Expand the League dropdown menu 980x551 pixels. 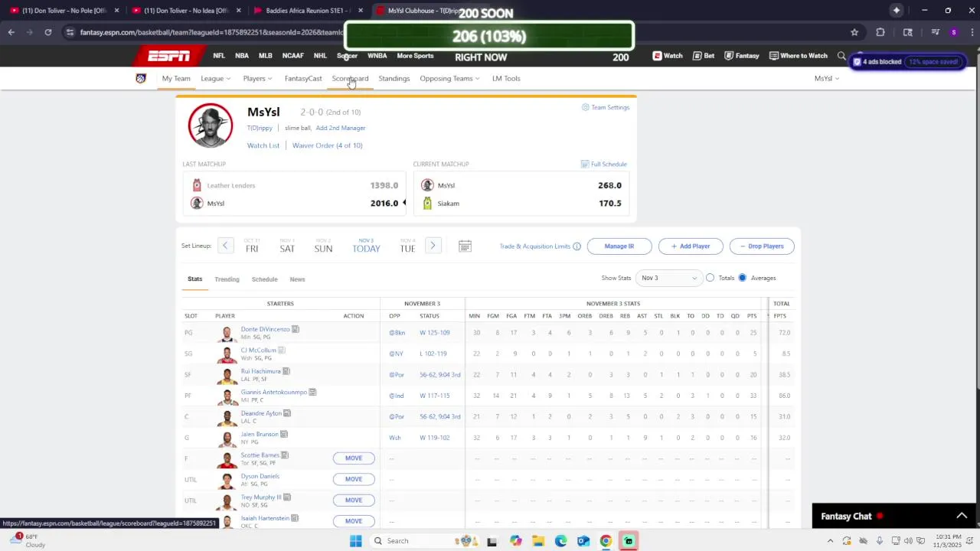point(216,78)
